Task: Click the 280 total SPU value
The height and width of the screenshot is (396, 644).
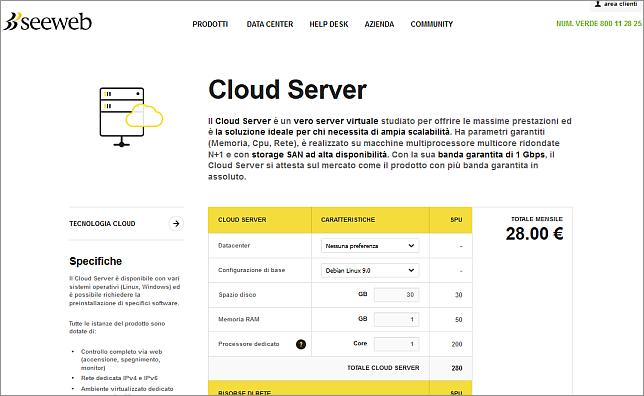Action: 457,368
